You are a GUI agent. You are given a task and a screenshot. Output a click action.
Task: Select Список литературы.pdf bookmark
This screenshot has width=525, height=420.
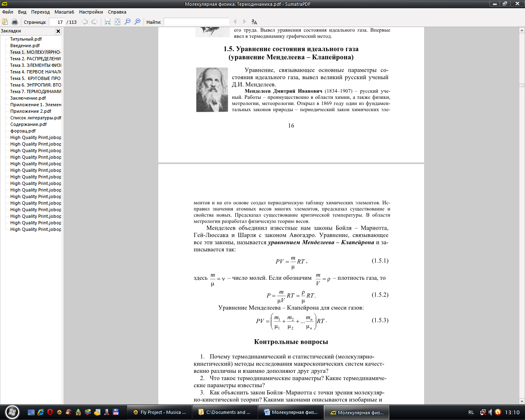tap(36, 118)
